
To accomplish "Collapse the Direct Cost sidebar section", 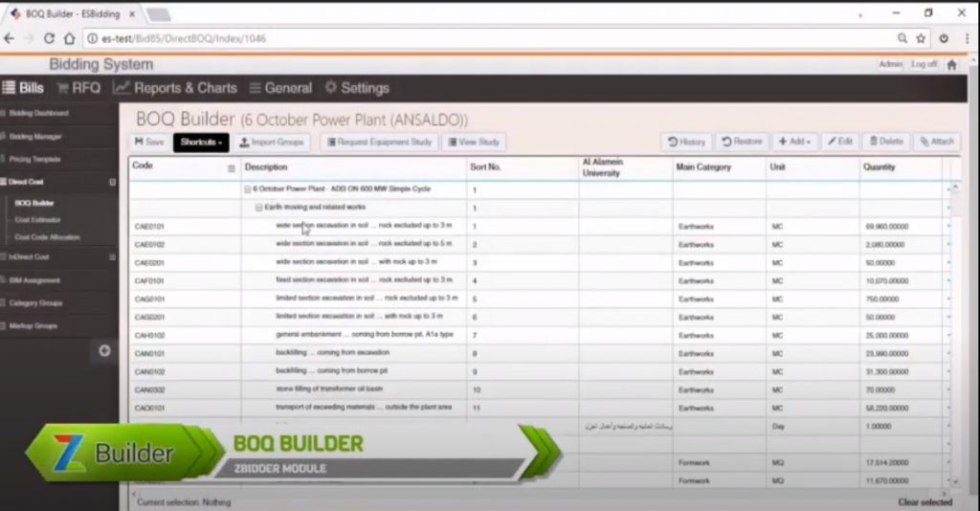I will click(x=113, y=183).
